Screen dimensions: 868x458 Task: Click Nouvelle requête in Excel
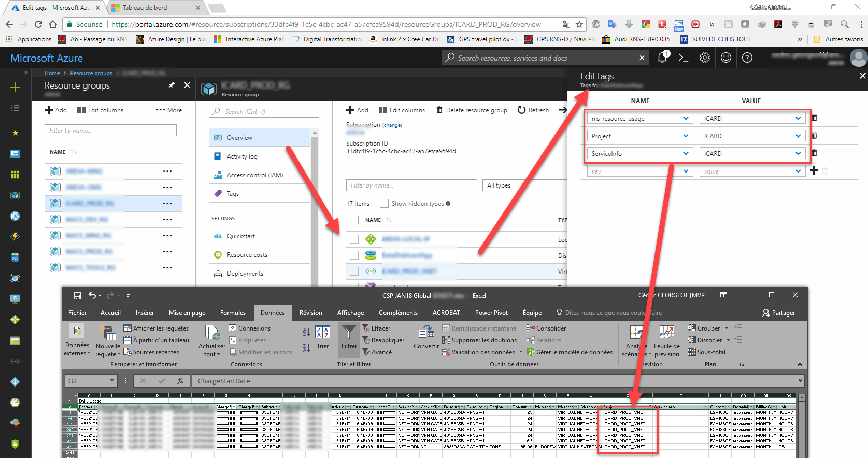(x=108, y=341)
